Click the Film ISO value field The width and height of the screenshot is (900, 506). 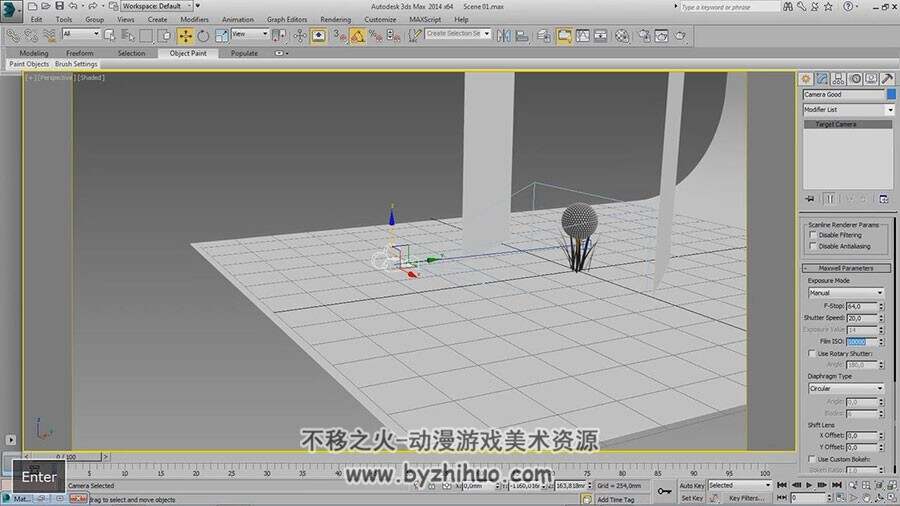pyautogui.click(x=862, y=341)
